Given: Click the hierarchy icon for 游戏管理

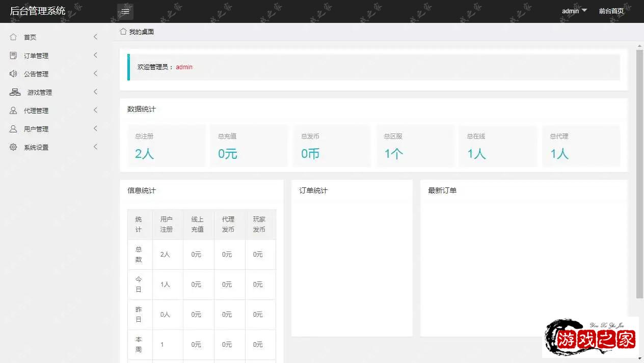Looking at the screenshot, I should click(15, 92).
